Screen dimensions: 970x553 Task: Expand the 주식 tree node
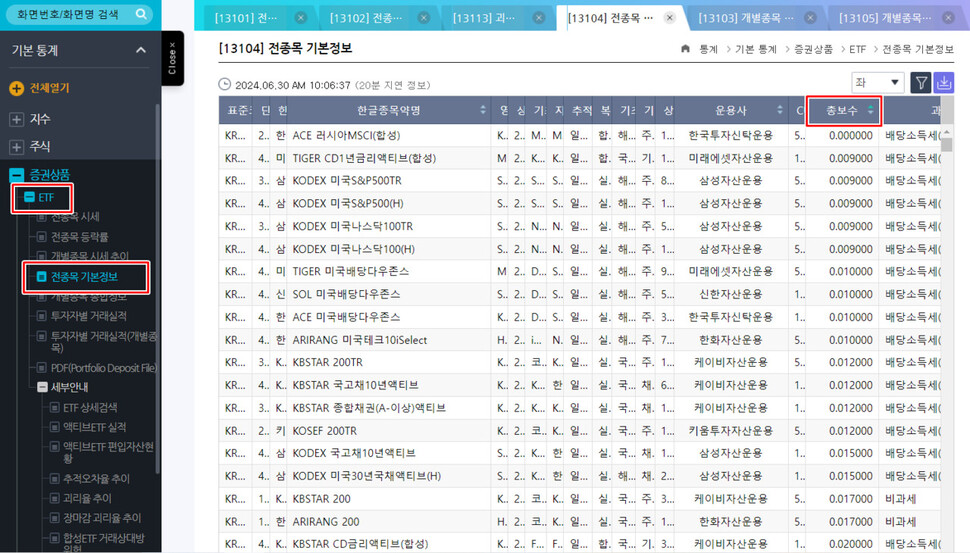coord(16,146)
